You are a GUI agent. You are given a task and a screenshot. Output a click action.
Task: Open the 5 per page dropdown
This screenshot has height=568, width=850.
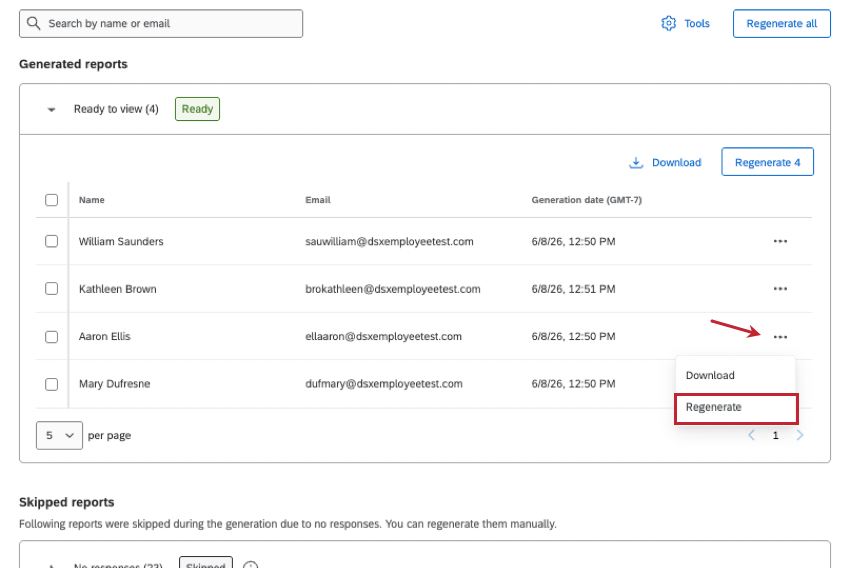(x=59, y=435)
